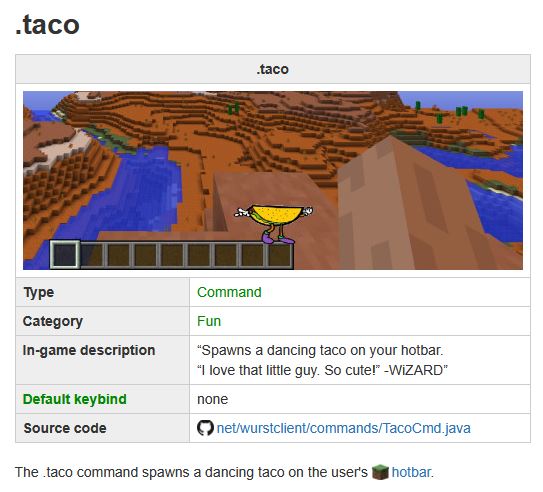Click the Type row label
This screenshot has height=492, width=543.
pyautogui.click(x=38, y=292)
